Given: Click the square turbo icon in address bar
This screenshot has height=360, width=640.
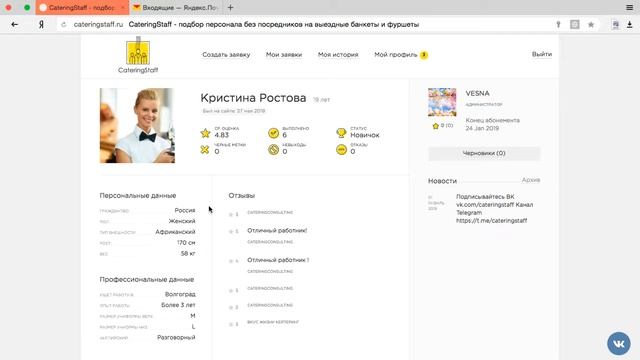Looking at the screenshot, I should tap(575, 24).
